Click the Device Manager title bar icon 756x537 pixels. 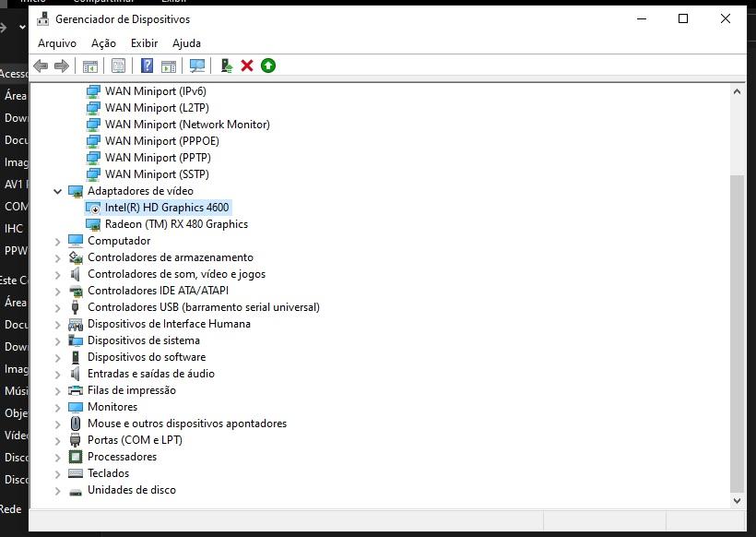(x=43, y=18)
